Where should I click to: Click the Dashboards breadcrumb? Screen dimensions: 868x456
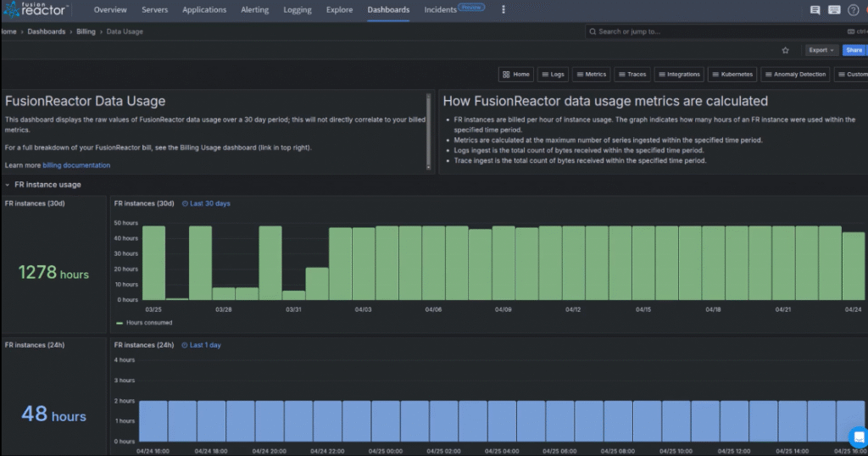(47, 31)
